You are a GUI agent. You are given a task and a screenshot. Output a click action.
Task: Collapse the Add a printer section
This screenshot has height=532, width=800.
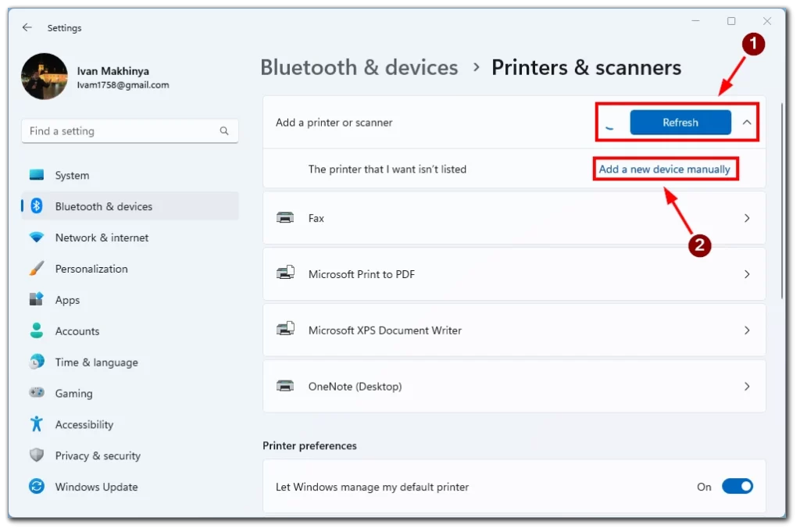pos(746,123)
